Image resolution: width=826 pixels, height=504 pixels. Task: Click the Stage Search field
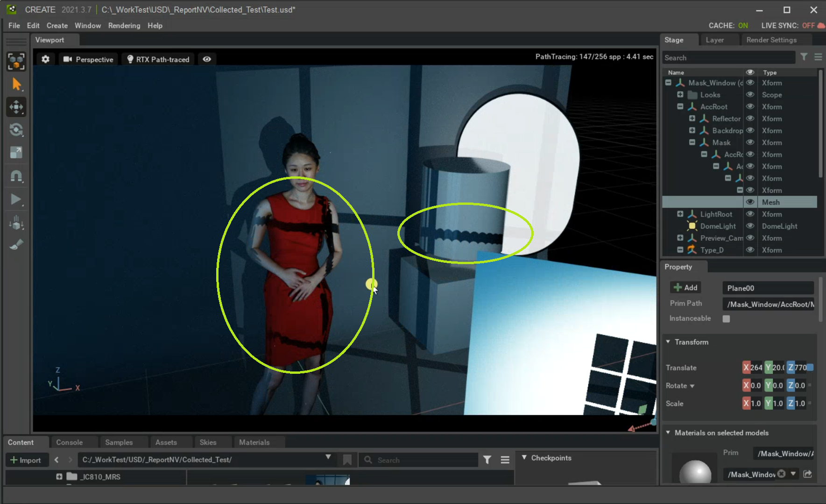point(728,57)
